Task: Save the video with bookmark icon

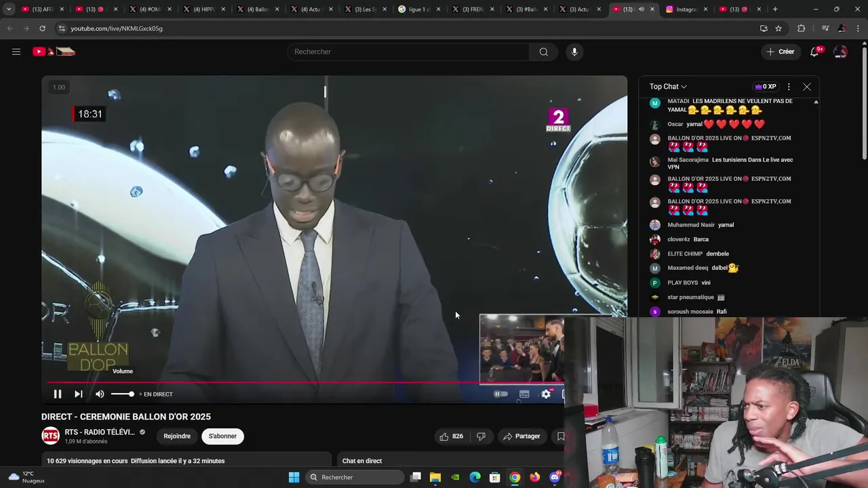Action: coord(561,436)
